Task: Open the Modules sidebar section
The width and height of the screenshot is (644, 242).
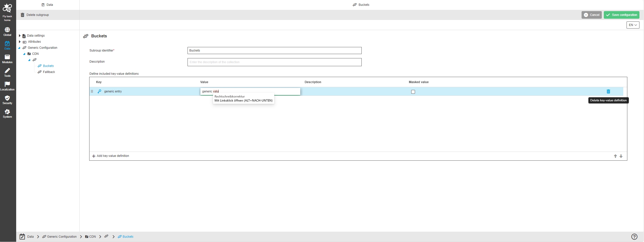Action: pyautogui.click(x=7, y=59)
